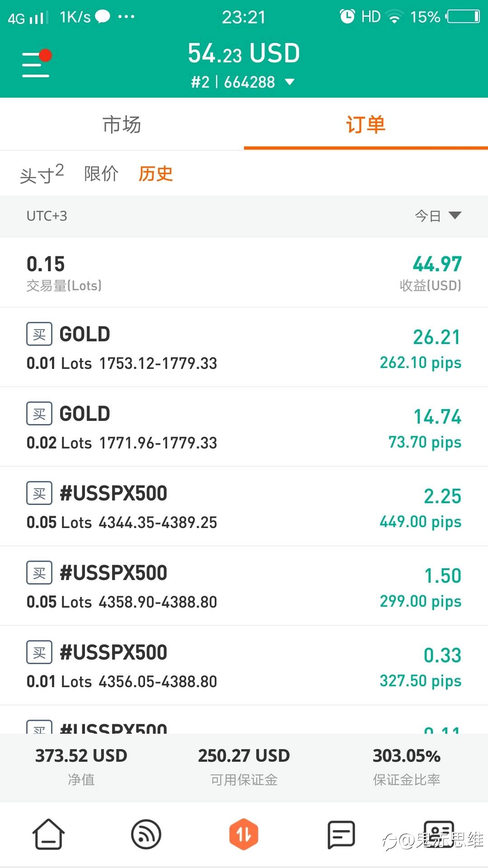
Task: Switch to 头寸 positions sub-tab
Action: coord(42,174)
